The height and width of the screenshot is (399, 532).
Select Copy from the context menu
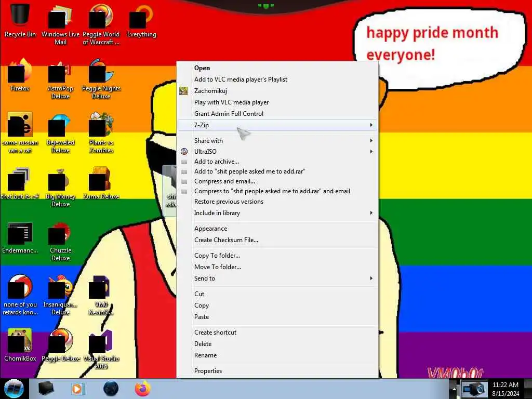pos(277,305)
